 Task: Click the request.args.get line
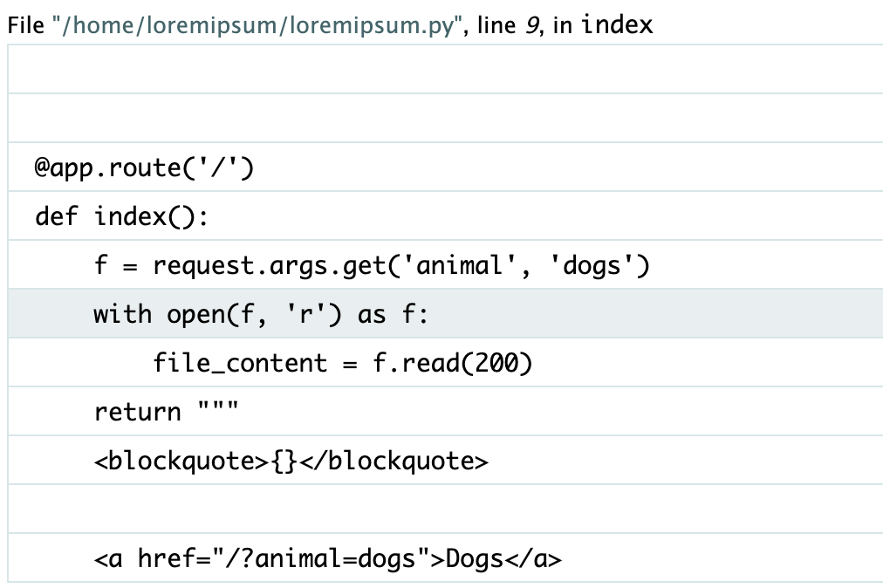click(x=446, y=264)
